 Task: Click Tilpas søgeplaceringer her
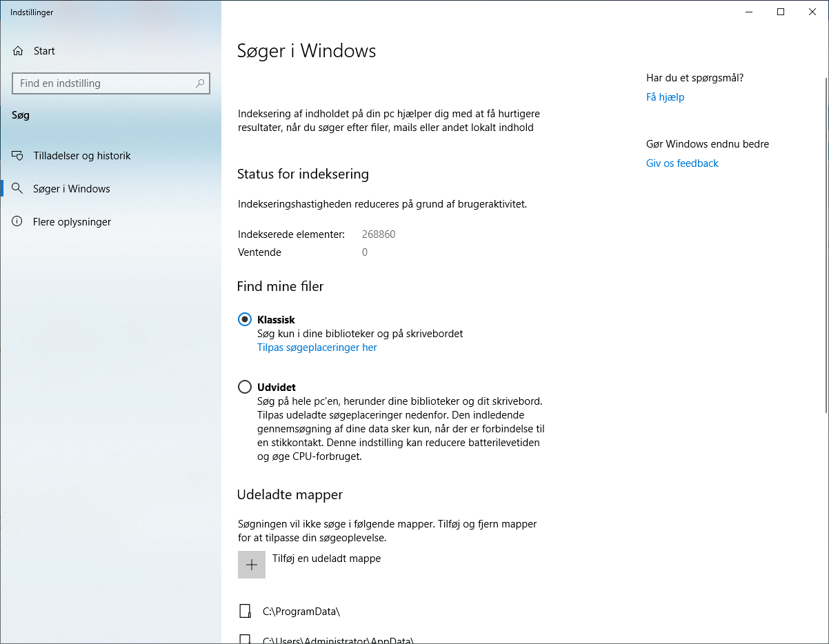(317, 347)
